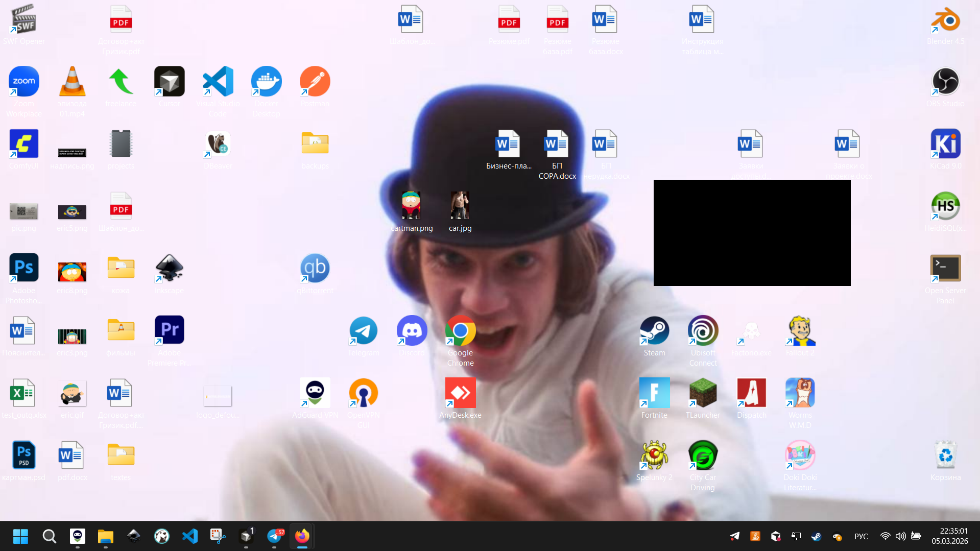This screenshot has width=980, height=551.
Task: Select the cartman.png image file
Action: tap(411, 206)
